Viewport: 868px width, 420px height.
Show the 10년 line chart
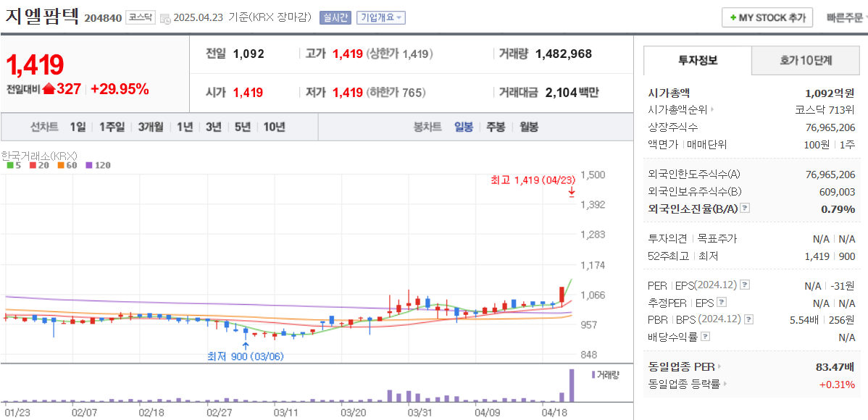(x=274, y=127)
